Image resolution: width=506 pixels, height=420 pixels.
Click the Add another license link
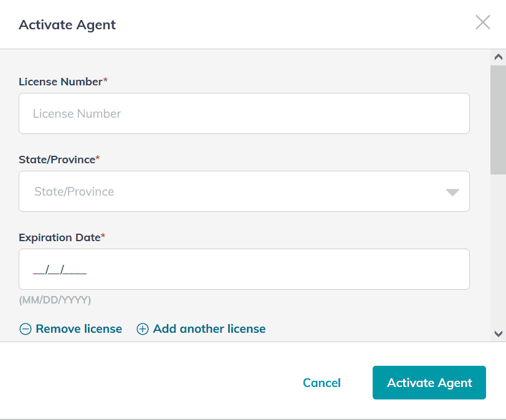tap(210, 328)
